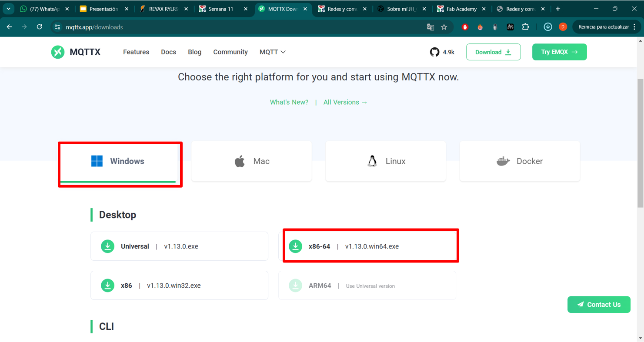Open the GitHub repository icon with 4.9k stars
This screenshot has width=644, height=342.
(434, 52)
